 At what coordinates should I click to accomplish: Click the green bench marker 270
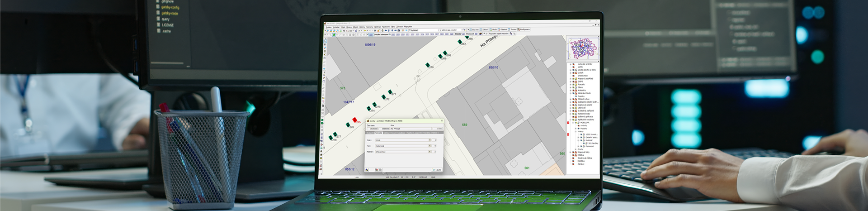[428, 65]
